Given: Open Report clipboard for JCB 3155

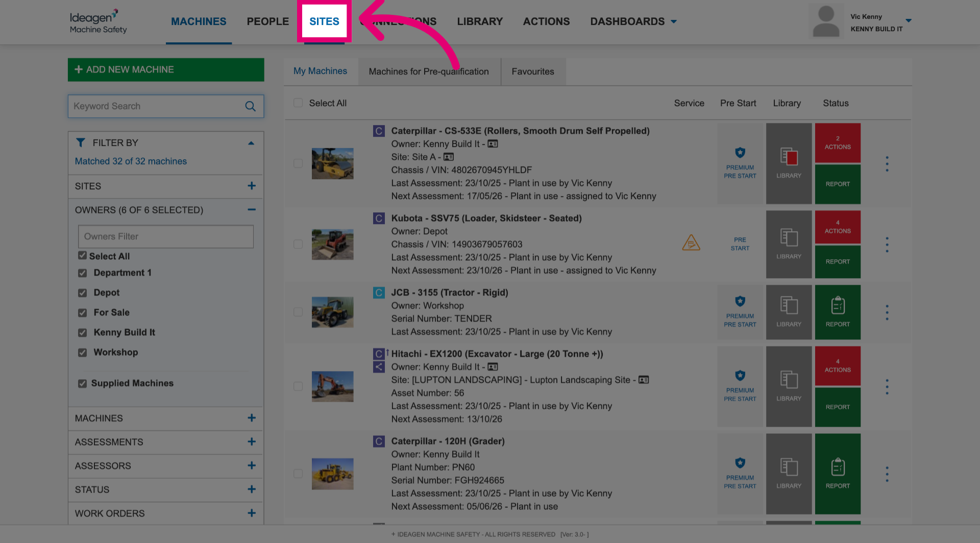Looking at the screenshot, I should coord(838,312).
